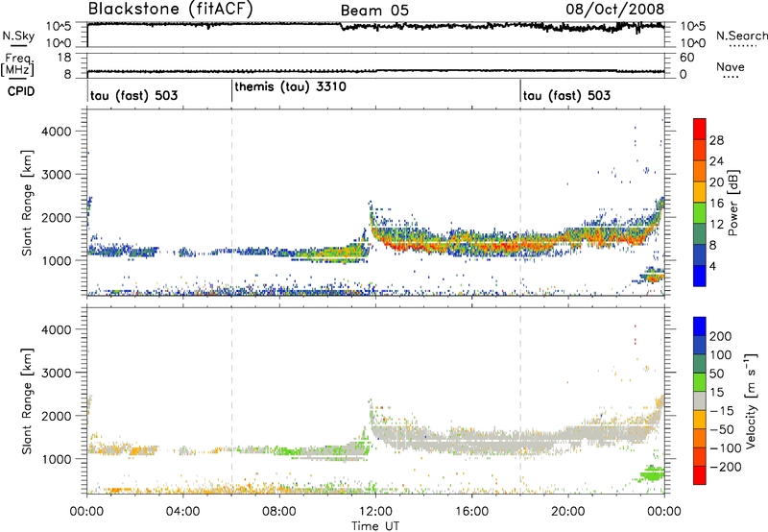
Task: Click the '1000' tick on velocity panel
Action: click(x=56, y=459)
